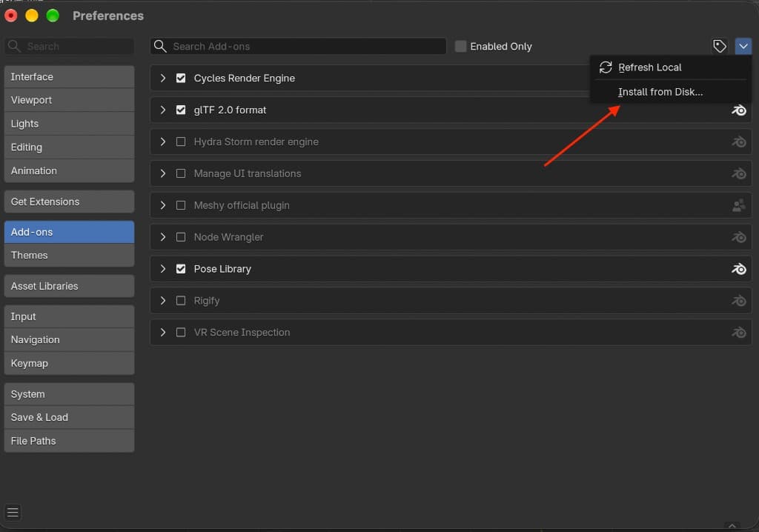Expand Rigify add-on details

tap(163, 301)
